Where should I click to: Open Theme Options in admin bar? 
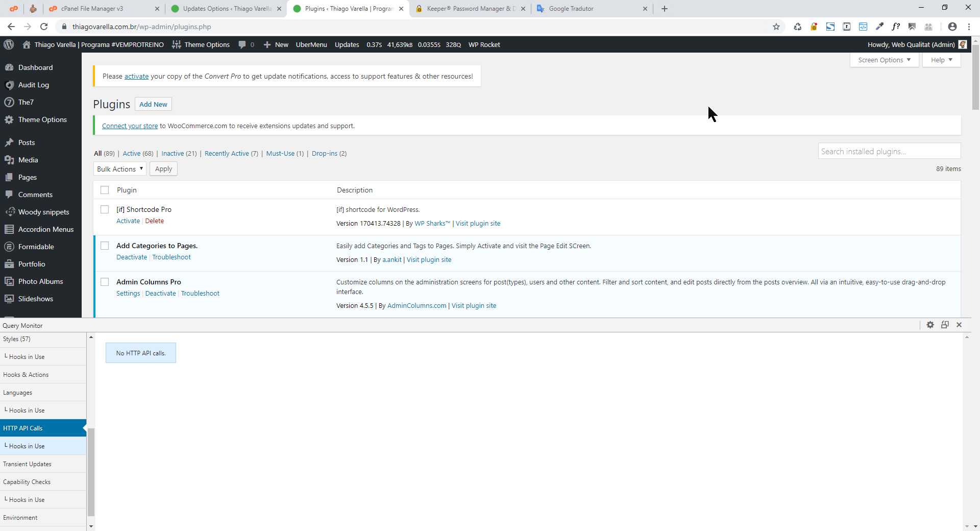(201, 44)
